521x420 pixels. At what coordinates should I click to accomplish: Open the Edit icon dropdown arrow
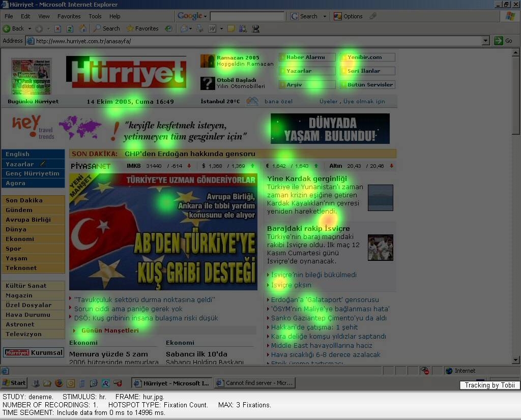click(221, 28)
